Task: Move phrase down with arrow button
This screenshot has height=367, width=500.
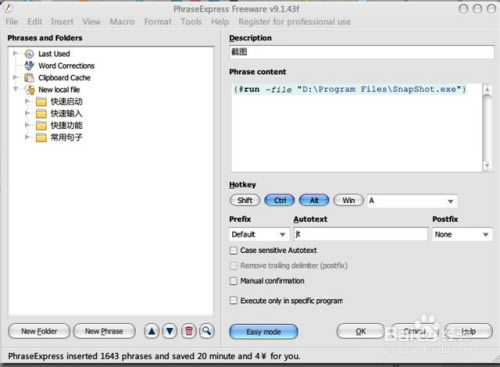Action: point(170,331)
